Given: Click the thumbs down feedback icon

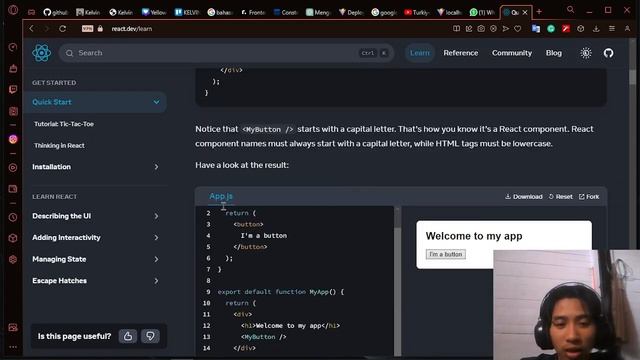Looking at the screenshot, I should coord(150,336).
